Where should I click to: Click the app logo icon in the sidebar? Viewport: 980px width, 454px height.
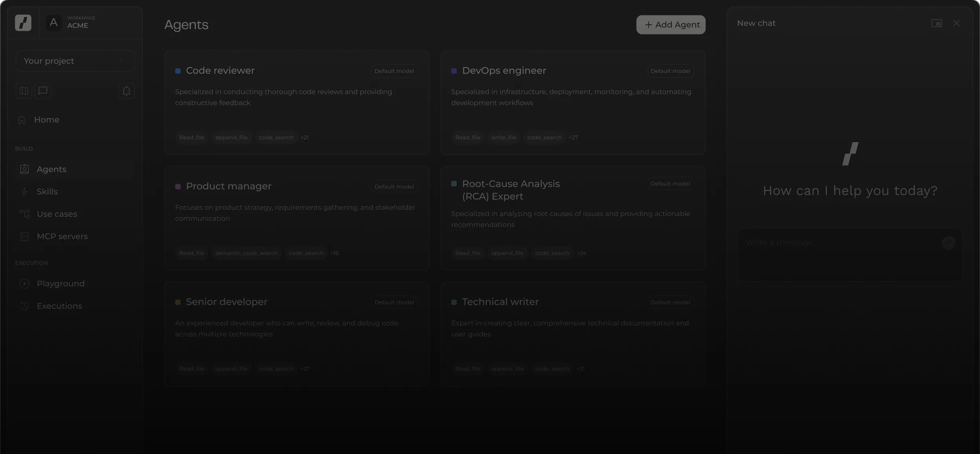(x=23, y=23)
